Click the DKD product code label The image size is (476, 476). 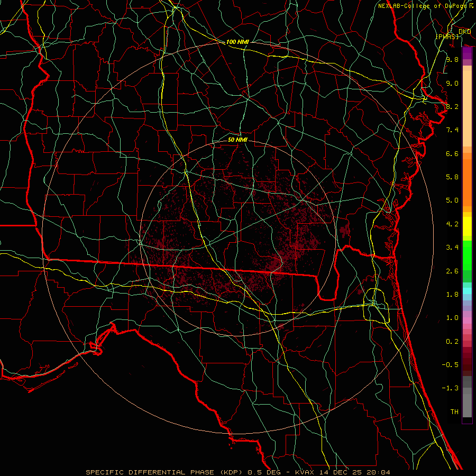click(464, 32)
